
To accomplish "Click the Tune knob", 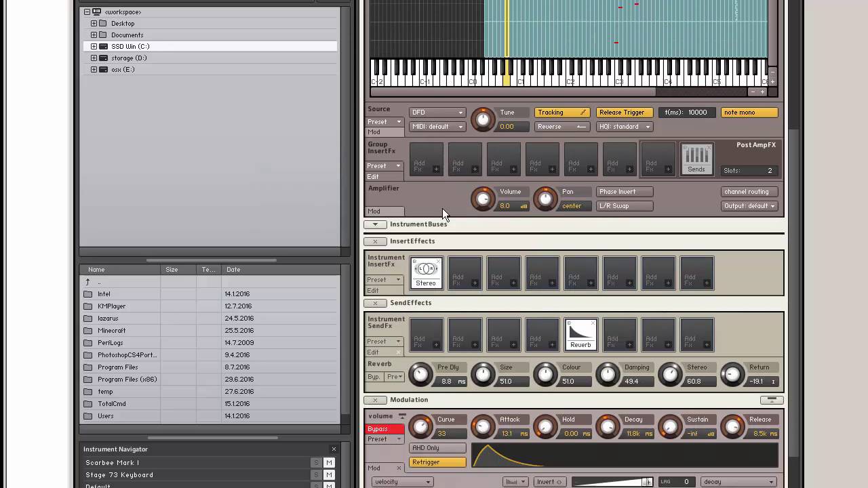I will [x=483, y=120].
